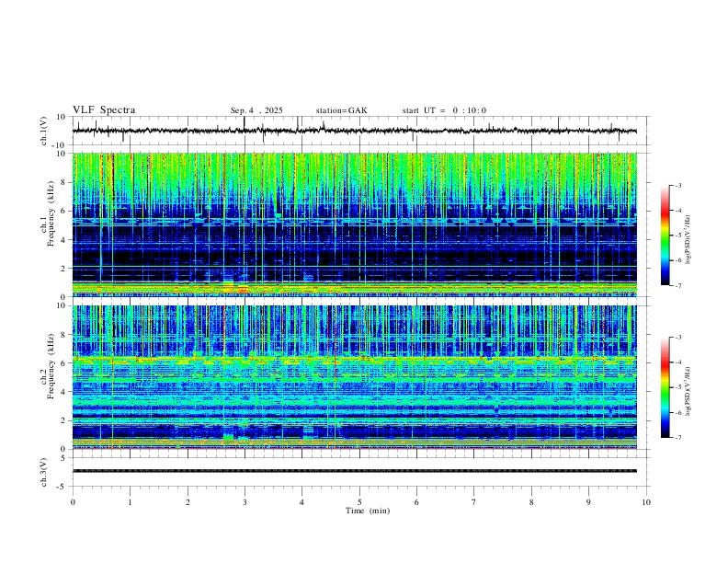Click the ch.2 color scale bar
Viewport: 728px width, 563px height.
click(x=665, y=387)
